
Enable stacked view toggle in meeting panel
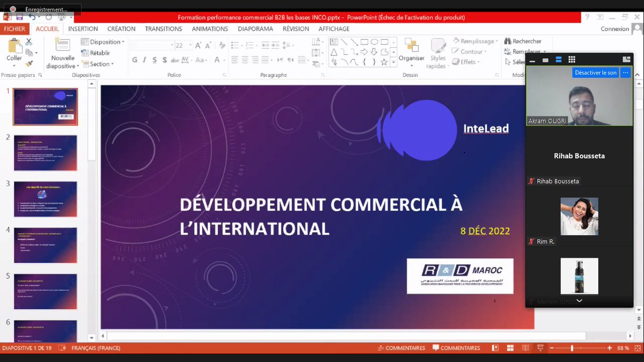(558, 59)
